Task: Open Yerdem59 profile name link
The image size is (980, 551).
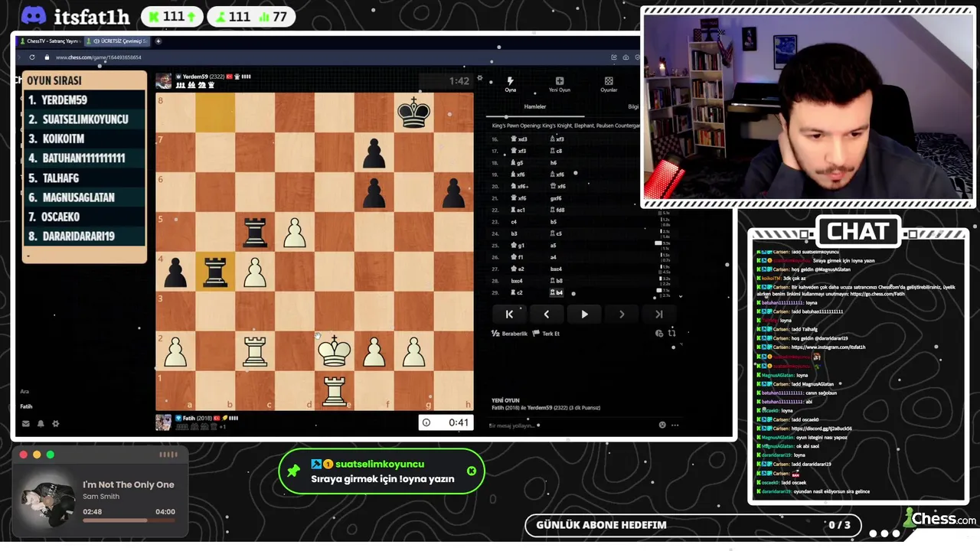Action: [196, 77]
